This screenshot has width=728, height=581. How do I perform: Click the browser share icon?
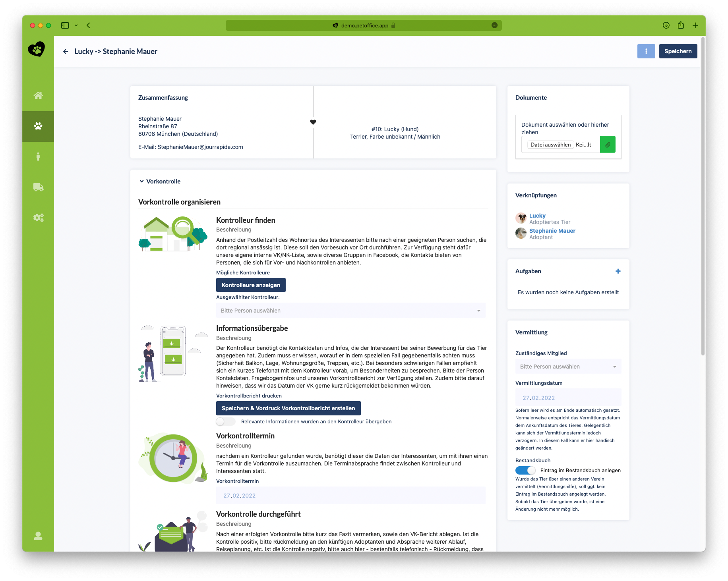[x=681, y=25]
